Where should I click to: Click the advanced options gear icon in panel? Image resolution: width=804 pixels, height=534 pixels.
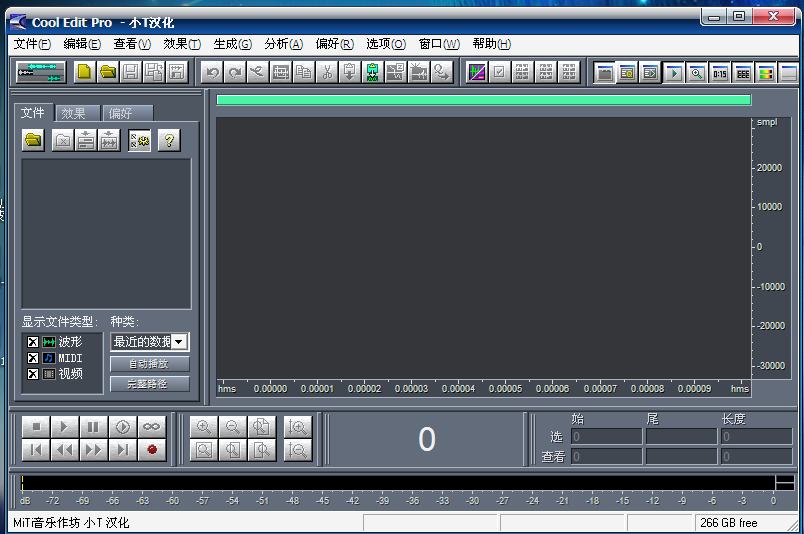click(x=139, y=140)
